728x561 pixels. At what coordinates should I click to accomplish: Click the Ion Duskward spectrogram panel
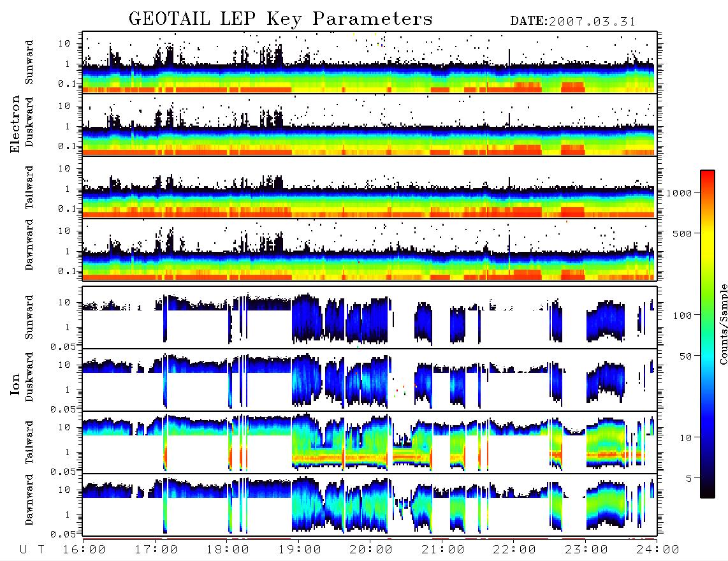point(370,380)
